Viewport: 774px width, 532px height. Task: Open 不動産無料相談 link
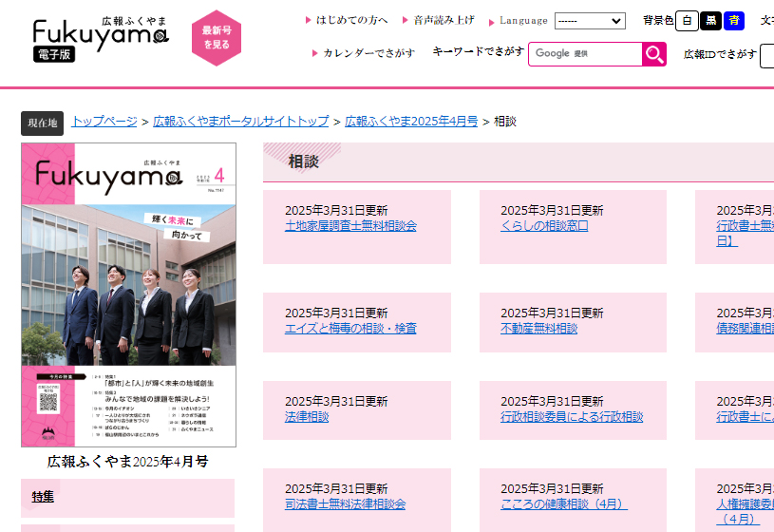click(x=538, y=329)
